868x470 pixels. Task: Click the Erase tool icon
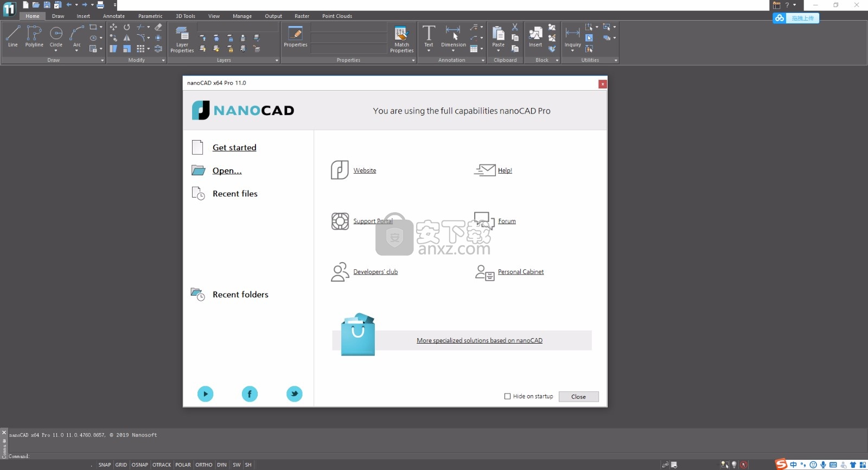[x=158, y=27]
